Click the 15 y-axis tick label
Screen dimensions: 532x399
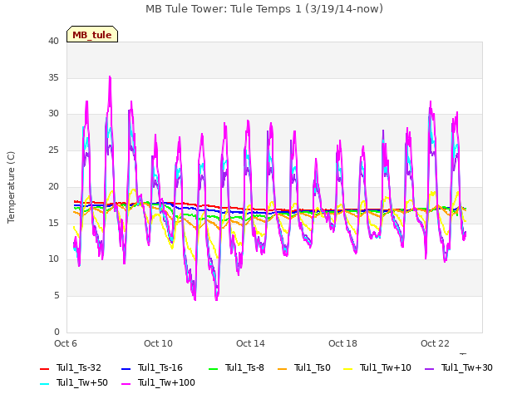tap(53, 223)
